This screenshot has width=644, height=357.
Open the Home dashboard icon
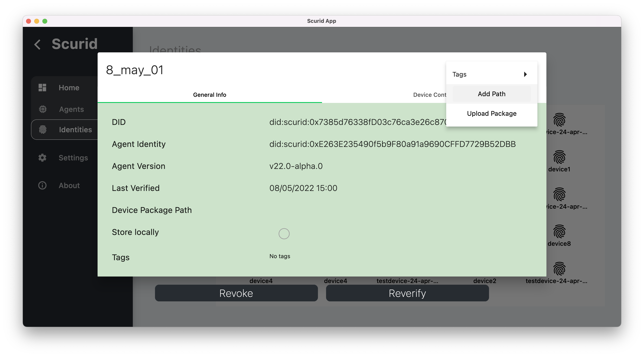(x=42, y=88)
